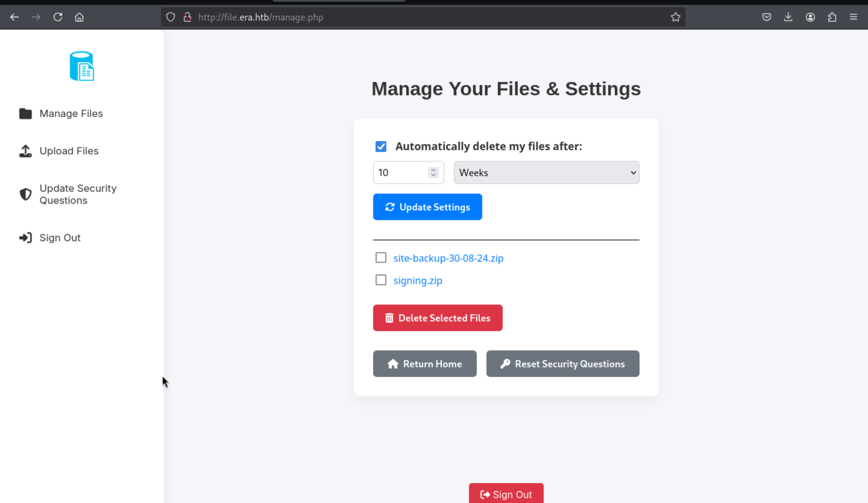This screenshot has width=868, height=503.
Task: Select the signing.zip checkbox
Action: 381,280
